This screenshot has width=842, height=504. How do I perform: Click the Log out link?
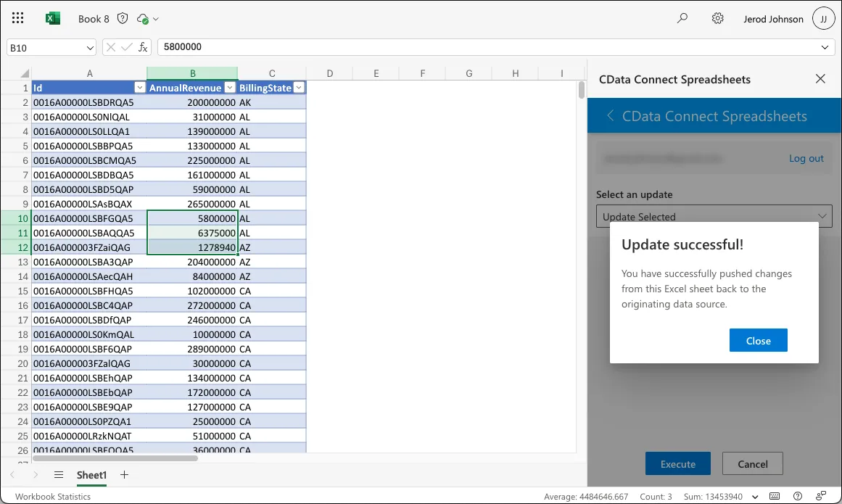806,158
